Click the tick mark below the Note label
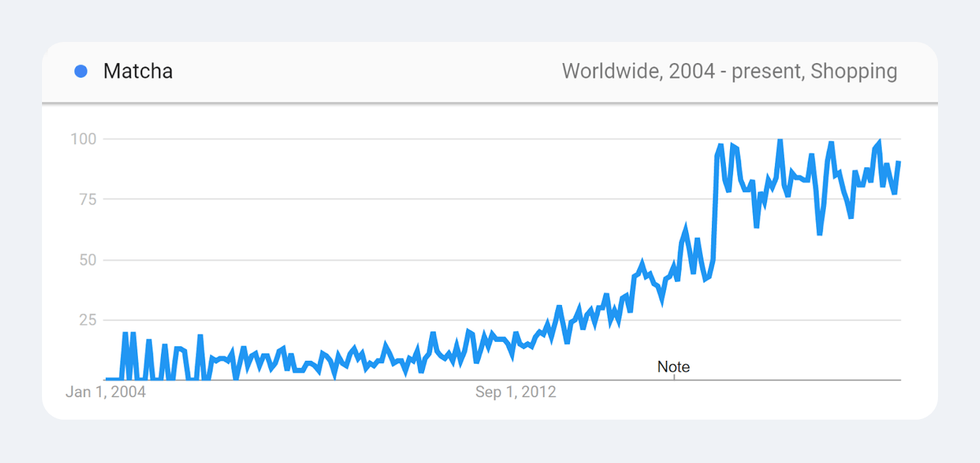Screen dimensions: 980x463 click(x=673, y=378)
